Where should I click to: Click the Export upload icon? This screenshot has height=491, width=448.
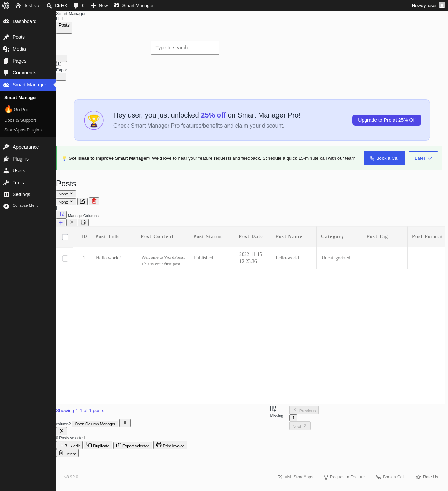(x=59, y=64)
